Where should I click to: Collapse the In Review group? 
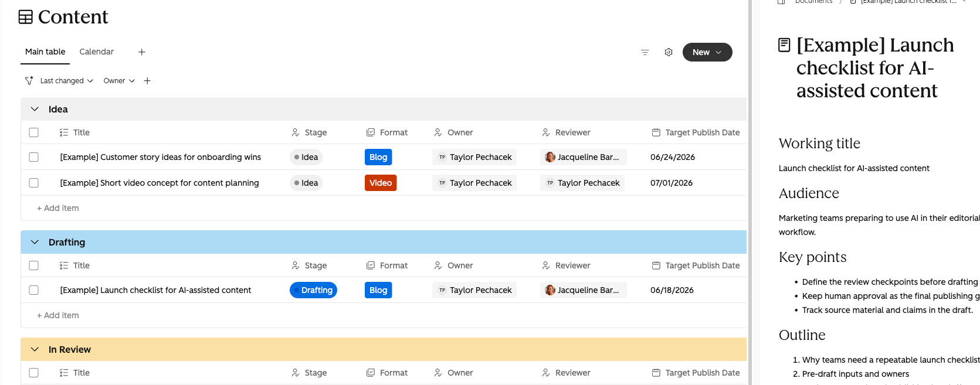point(35,349)
